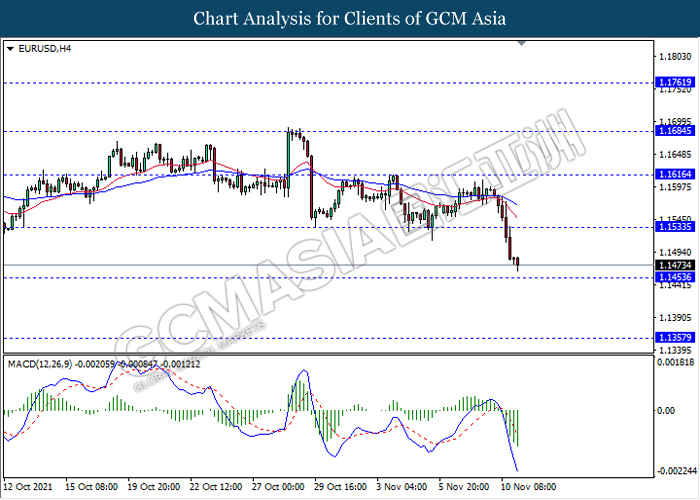
Task: Click the MACD(12,26,9) indicator label
Action: (39, 364)
